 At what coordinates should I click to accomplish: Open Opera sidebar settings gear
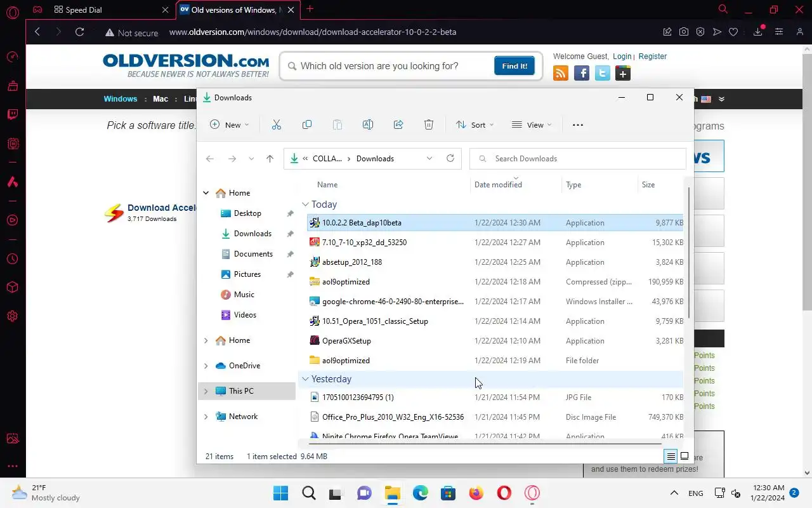(13, 316)
